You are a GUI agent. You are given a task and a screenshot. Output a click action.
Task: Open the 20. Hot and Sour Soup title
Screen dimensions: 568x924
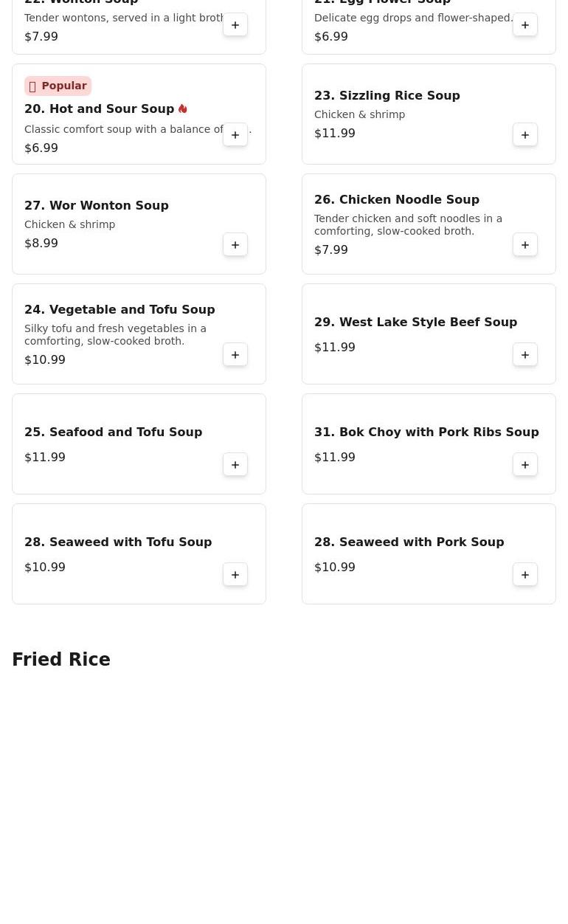[x=99, y=108]
